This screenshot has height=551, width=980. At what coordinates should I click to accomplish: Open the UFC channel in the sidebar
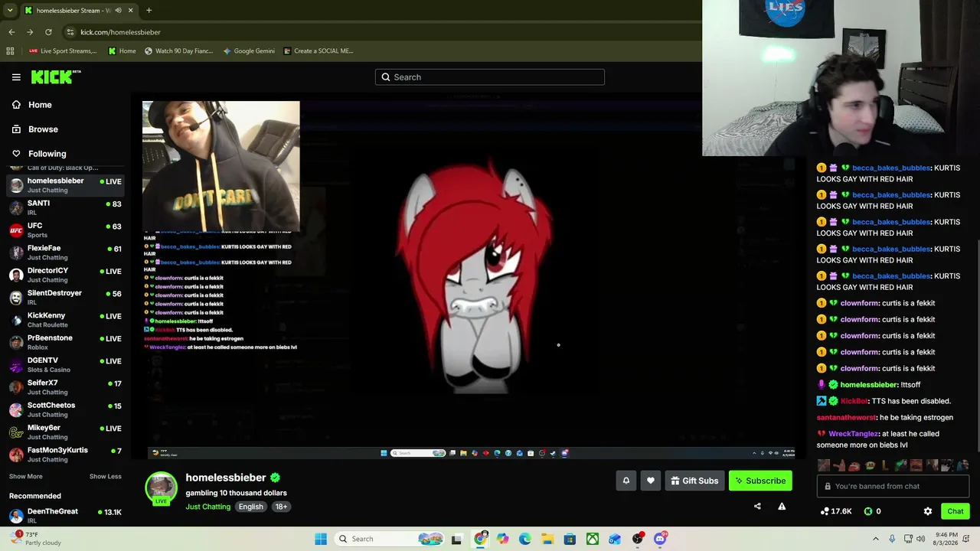pos(65,230)
